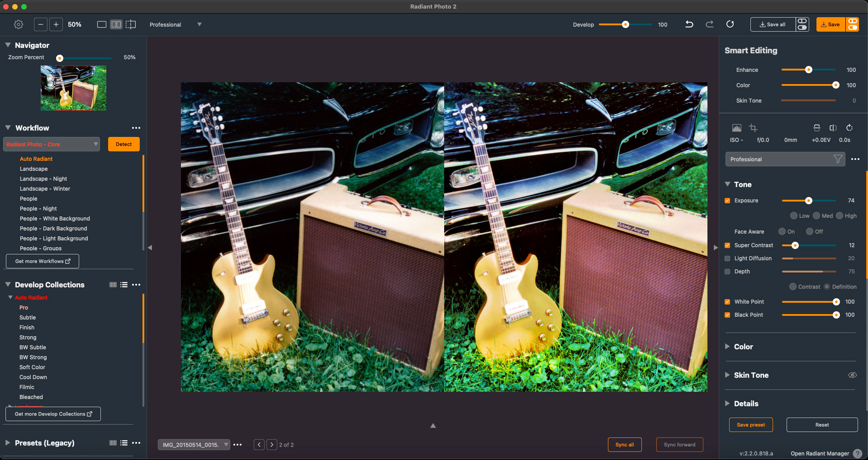This screenshot has width=868, height=460.
Task: Choose the BW Strong develop preset
Action: [x=33, y=357]
